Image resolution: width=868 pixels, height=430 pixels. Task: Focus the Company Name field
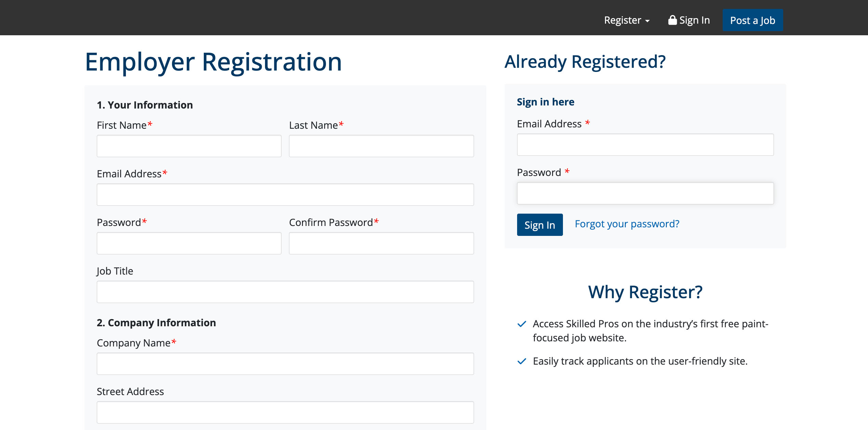[285, 364]
